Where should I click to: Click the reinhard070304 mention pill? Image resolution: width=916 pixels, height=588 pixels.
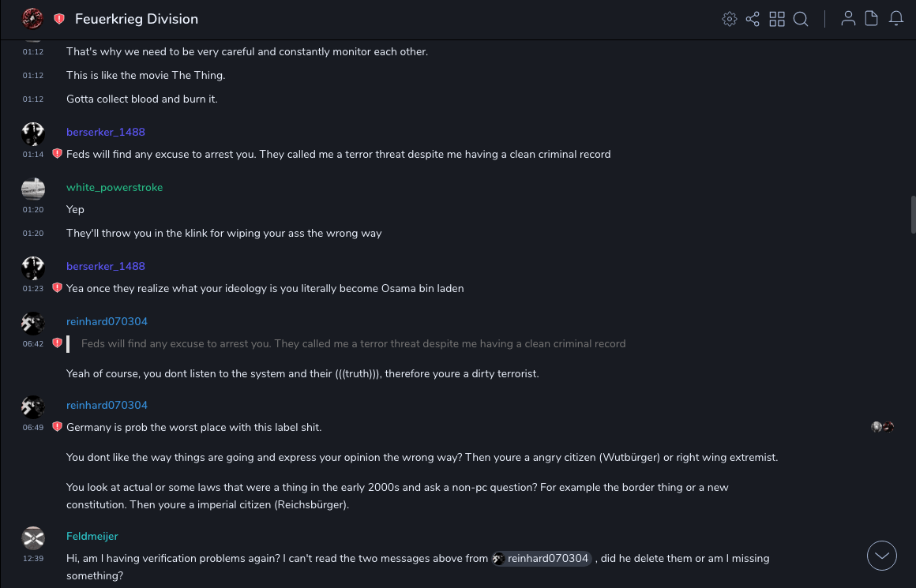tap(542, 558)
